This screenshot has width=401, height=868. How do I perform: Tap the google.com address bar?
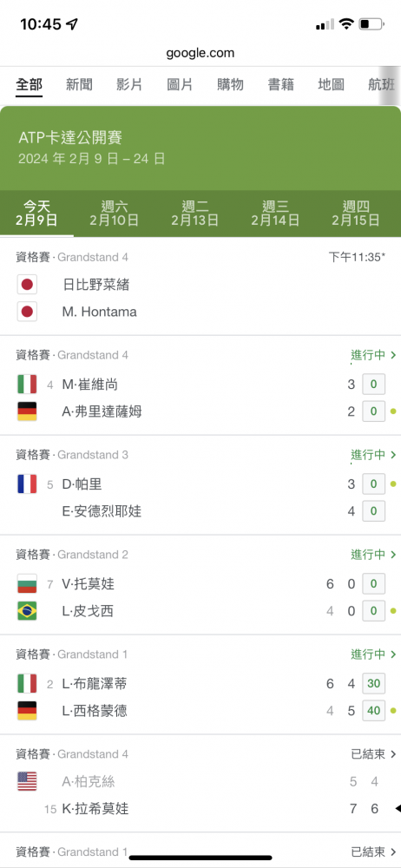200,53
